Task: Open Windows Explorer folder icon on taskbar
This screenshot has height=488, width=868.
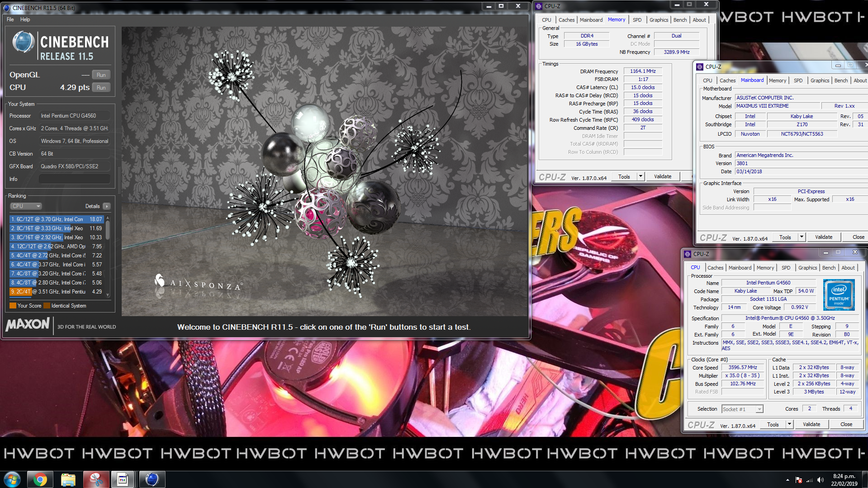Action: [x=68, y=479]
